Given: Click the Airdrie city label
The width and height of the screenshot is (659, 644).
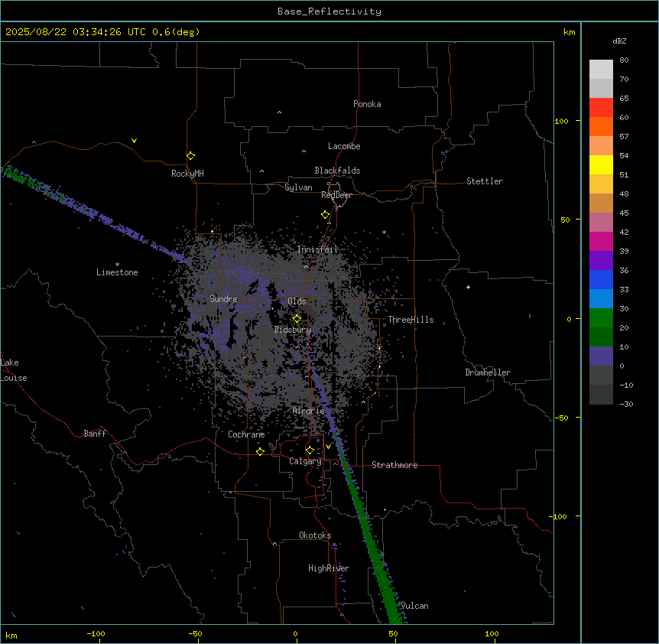Looking at the screenshot, I should click(x=309, y=411).
